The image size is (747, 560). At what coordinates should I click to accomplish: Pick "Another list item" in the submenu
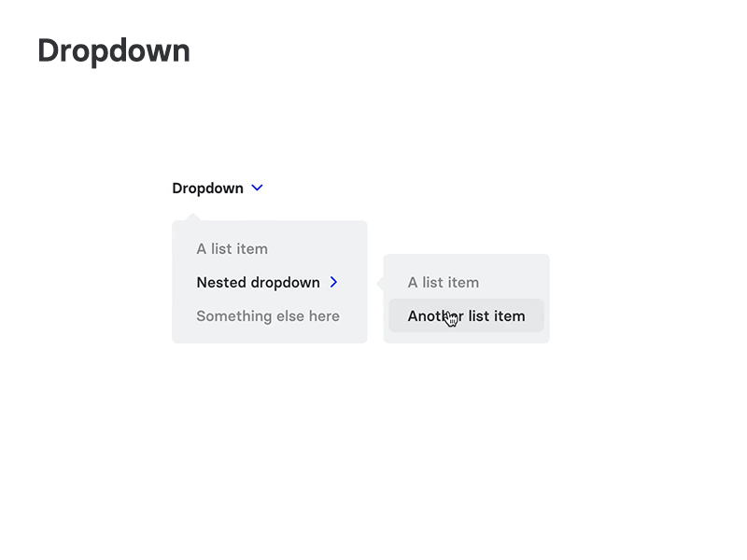[466, 316]
